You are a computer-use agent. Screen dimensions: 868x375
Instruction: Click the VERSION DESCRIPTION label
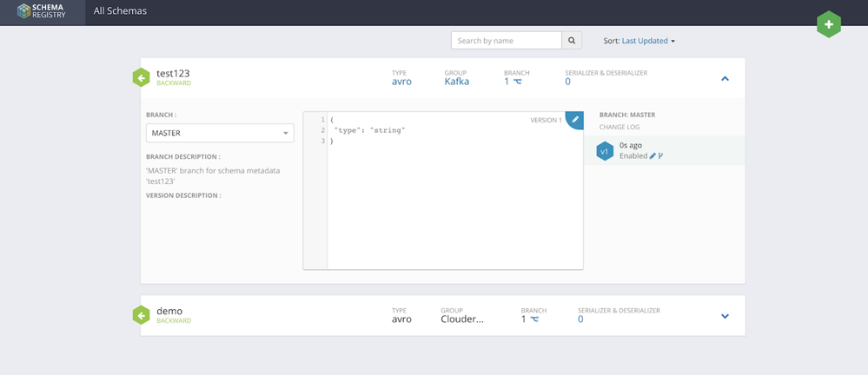pyautogui.click(x=183, y=195)
